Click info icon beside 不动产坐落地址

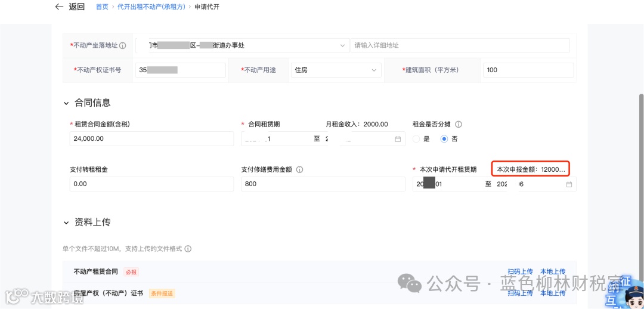122,45
